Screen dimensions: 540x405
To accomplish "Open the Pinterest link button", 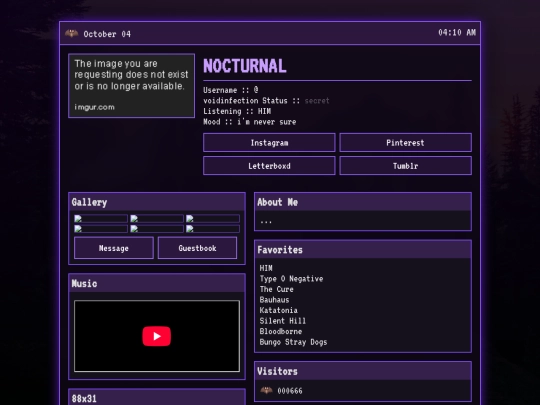I will pos(405,143).
